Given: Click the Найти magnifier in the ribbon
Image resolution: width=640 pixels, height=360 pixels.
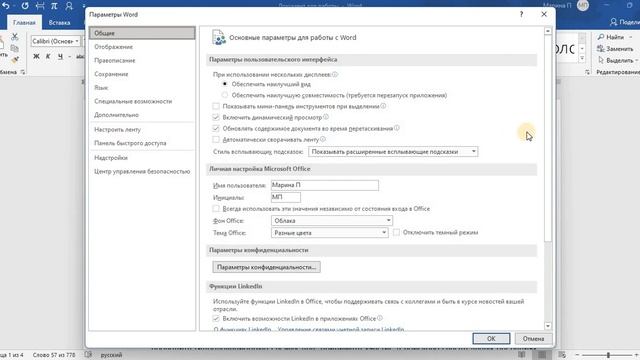Looking at the screenshot, I should point(601,37).
